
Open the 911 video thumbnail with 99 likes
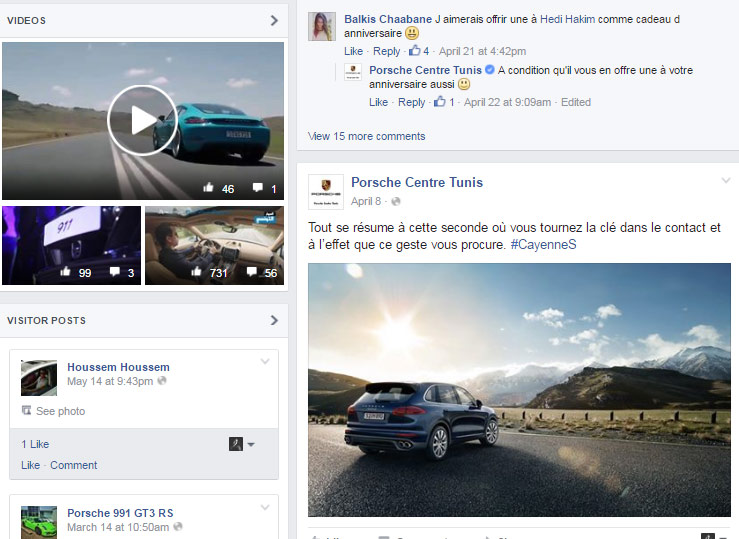(x=71, y=245)
